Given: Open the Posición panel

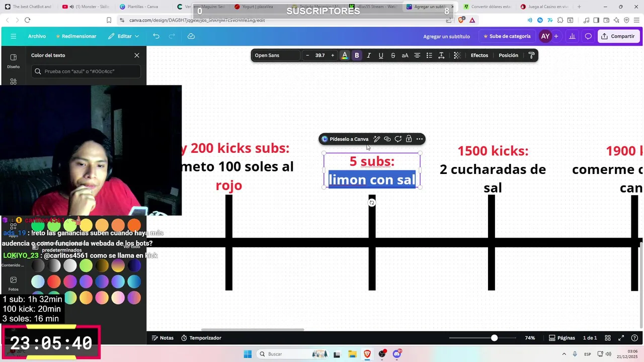Looking at the screenshot, I should pyautogui.click(x=508, y=55).
